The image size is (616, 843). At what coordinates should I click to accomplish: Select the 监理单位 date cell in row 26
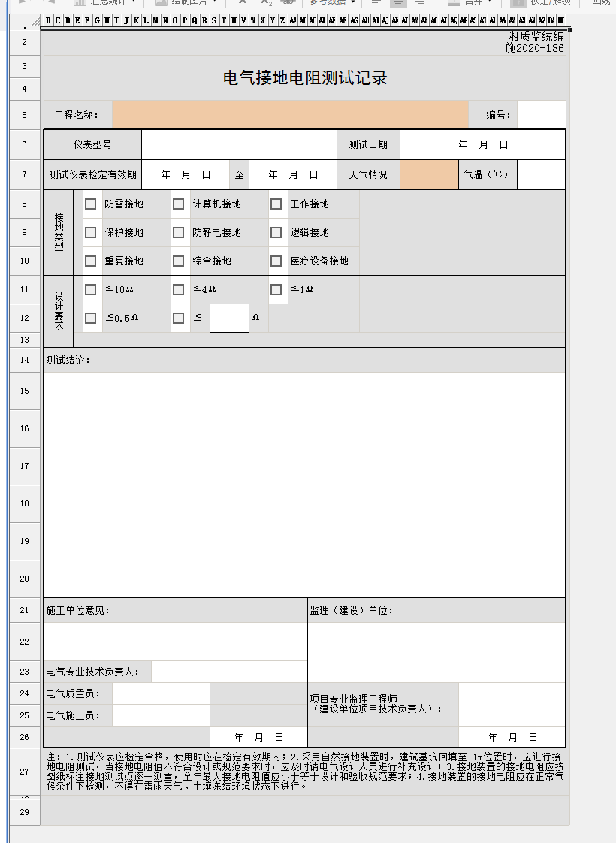[x=512, y=737]
